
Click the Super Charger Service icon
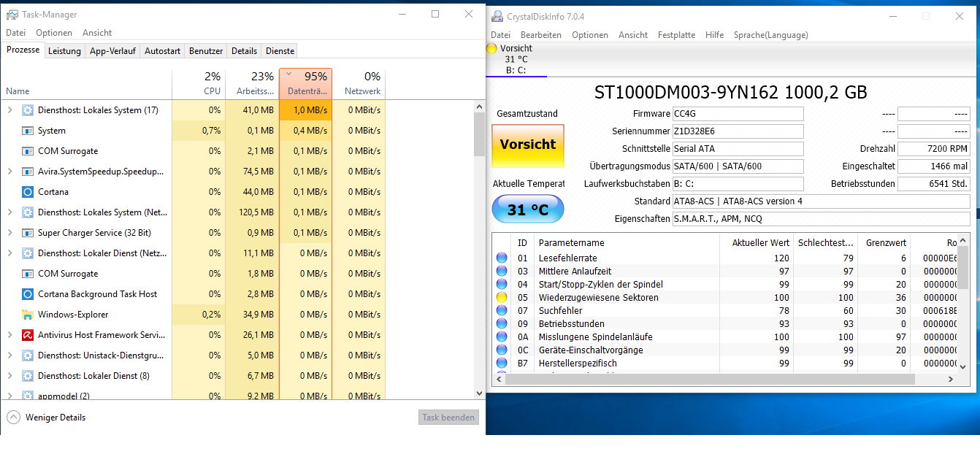click(x=28, y=233)
